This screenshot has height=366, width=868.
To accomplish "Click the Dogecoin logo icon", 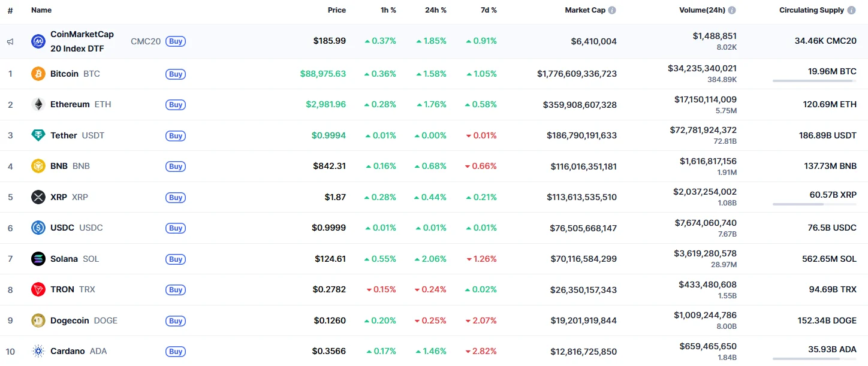I will click(x=38, y=320).
